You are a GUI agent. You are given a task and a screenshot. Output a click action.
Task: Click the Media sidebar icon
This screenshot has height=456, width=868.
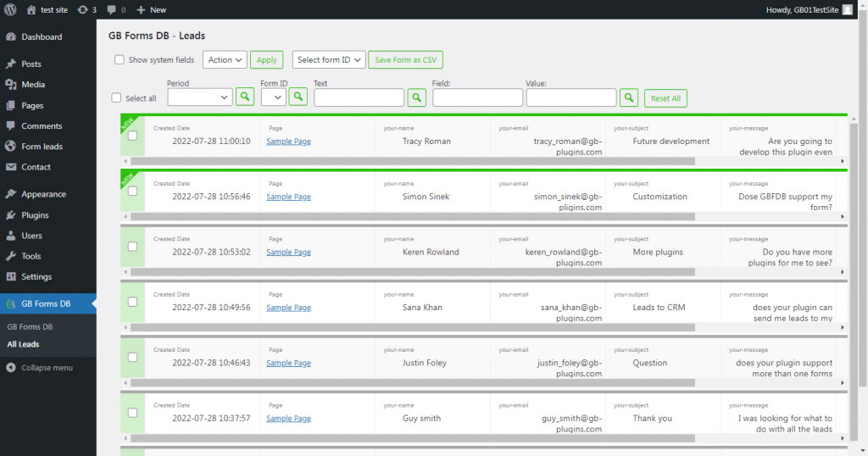[10, 85]
